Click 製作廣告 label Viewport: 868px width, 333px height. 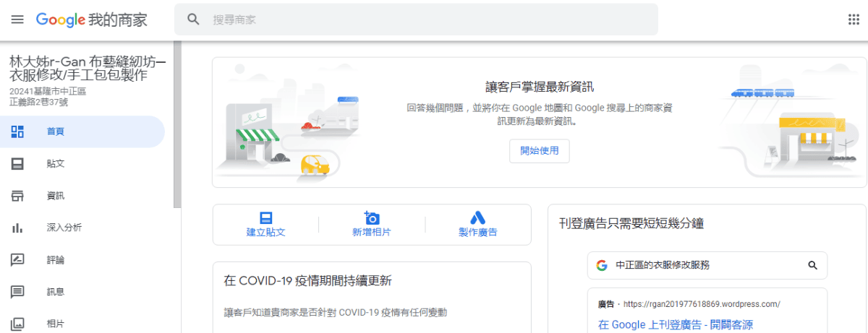(477, 233)
